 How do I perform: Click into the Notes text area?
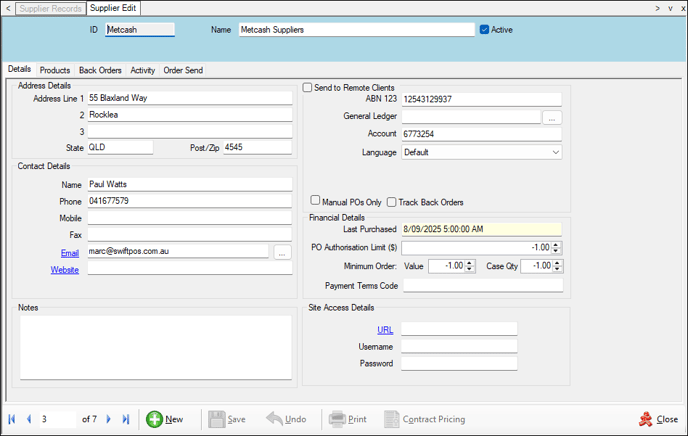point(155,345)
